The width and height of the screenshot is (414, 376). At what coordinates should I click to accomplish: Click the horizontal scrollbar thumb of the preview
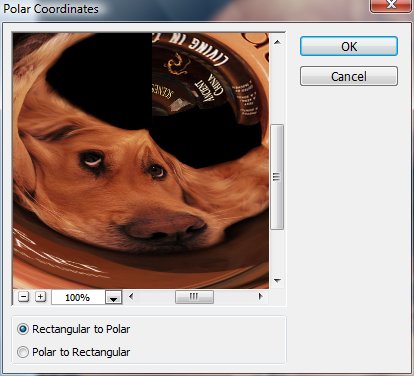pos(194,297)
